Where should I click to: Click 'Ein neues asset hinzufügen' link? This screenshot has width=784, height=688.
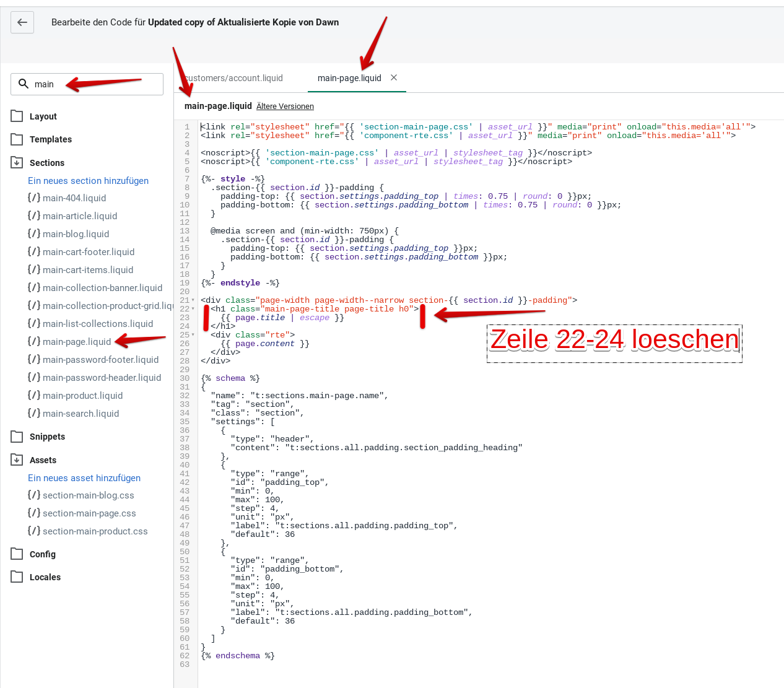(84, 478)
